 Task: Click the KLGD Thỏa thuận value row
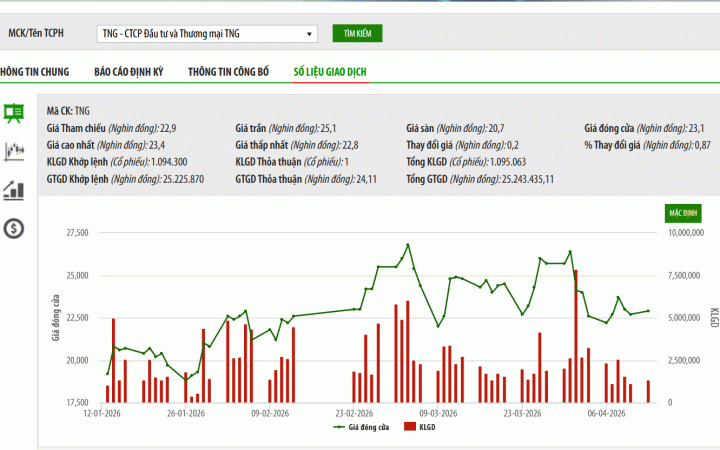pyautogui.click(x=292, y=162)
